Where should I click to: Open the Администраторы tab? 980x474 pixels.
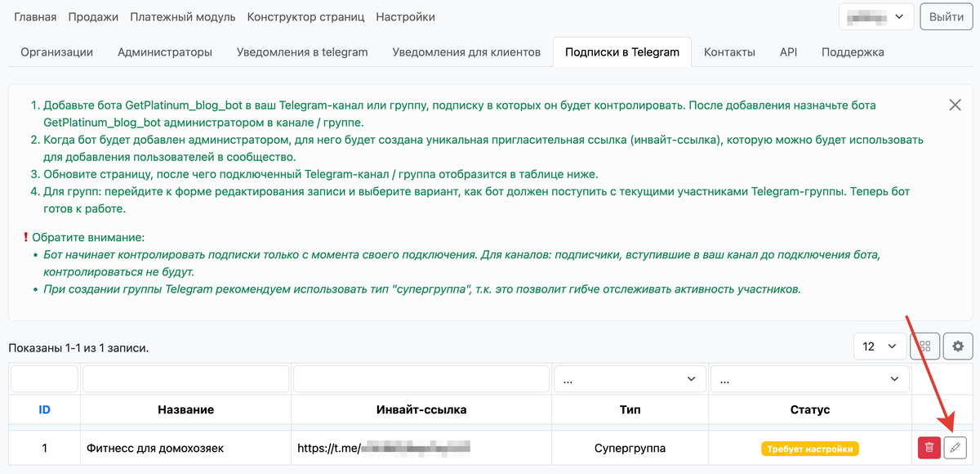[x=165, y=52]
